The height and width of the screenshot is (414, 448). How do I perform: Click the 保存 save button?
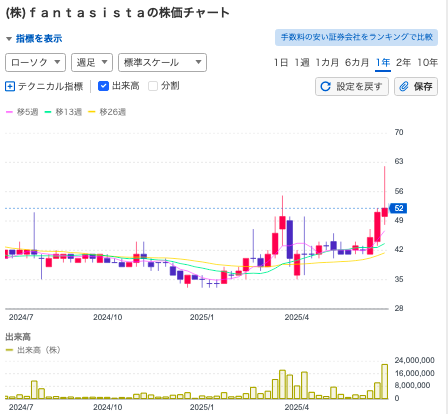pyautogui.click(x=416, y=87)
